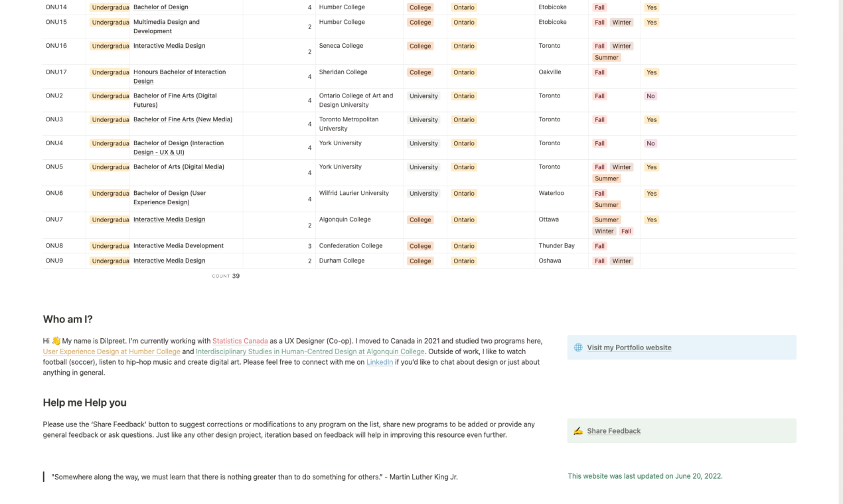
Task: Open Honours Bachelor of Interaction Design program
Action: coord(179,76)
